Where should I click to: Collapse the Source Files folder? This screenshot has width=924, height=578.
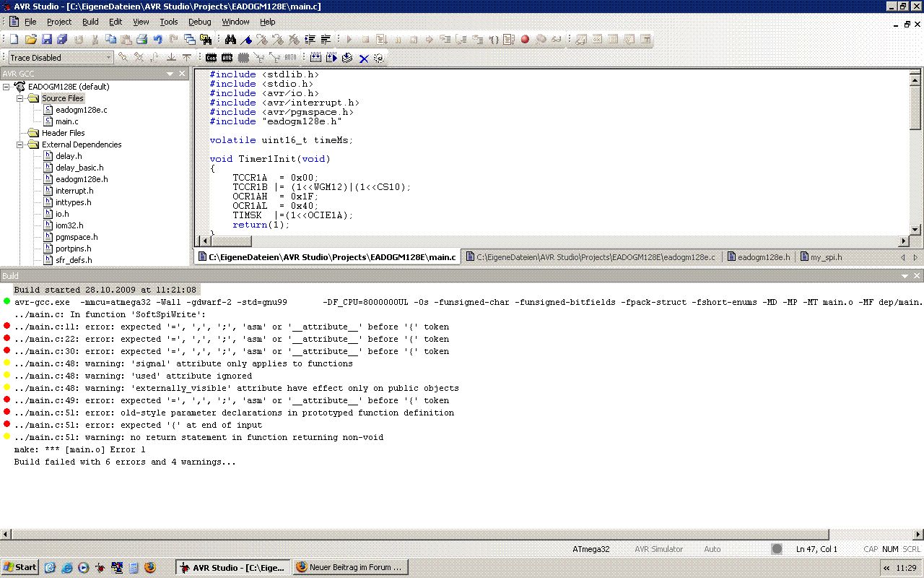pyautogui.click(x=21, y=98)
